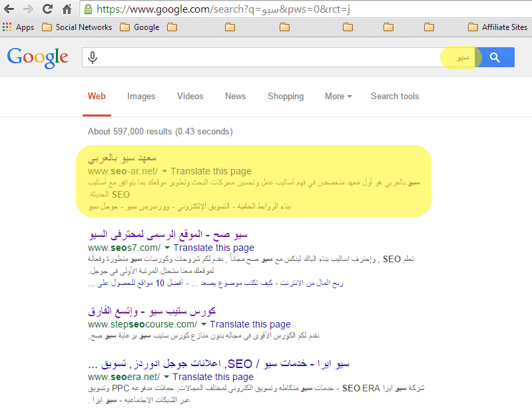The width and height of the screenshot is (532, 418).
Task: Click the browser Forward arrow
Action: (x=28, y=9)
